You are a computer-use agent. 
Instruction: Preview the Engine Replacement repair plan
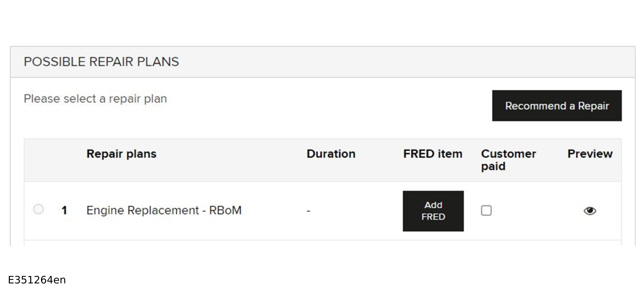[590, 211]
